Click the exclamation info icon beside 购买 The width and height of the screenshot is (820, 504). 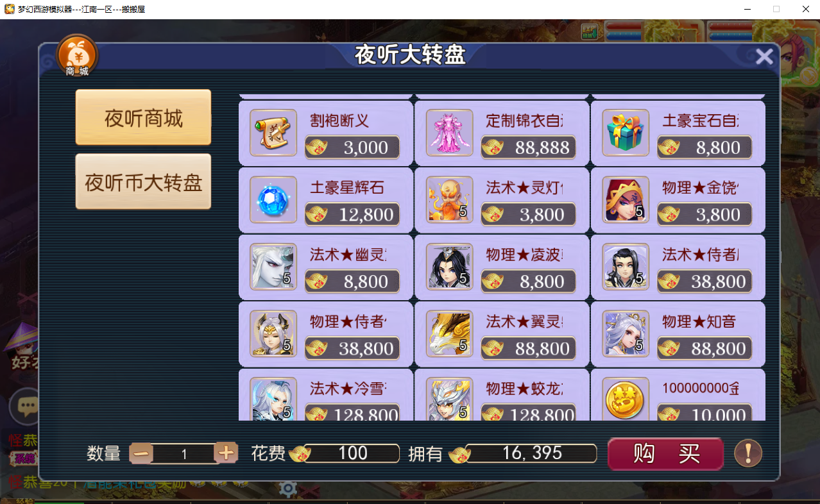tap(748, 453)
